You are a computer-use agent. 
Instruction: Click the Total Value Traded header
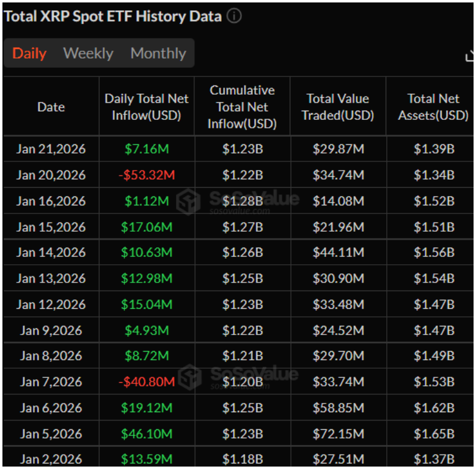(x=338, y=106)
